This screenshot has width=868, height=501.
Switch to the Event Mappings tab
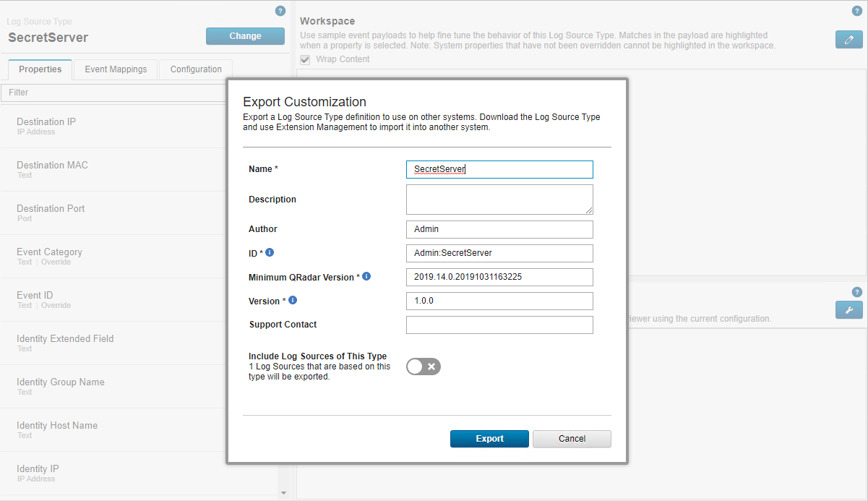[x=116, y=69]
